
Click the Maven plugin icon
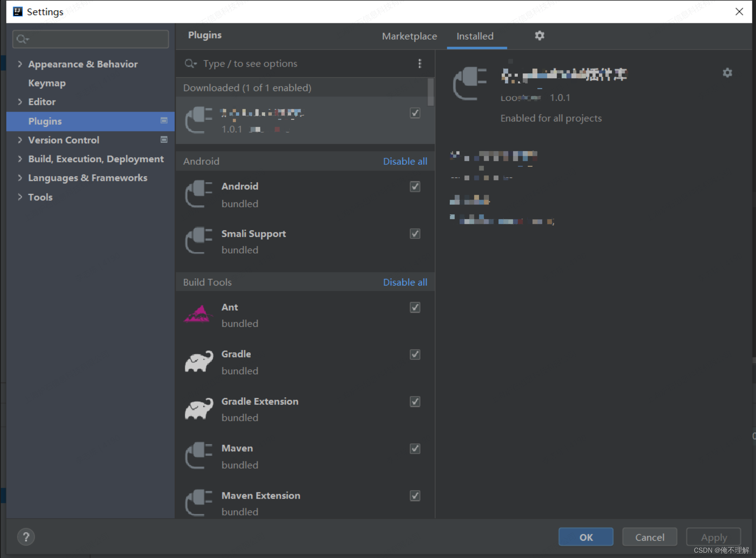click(x=199, y=456)
